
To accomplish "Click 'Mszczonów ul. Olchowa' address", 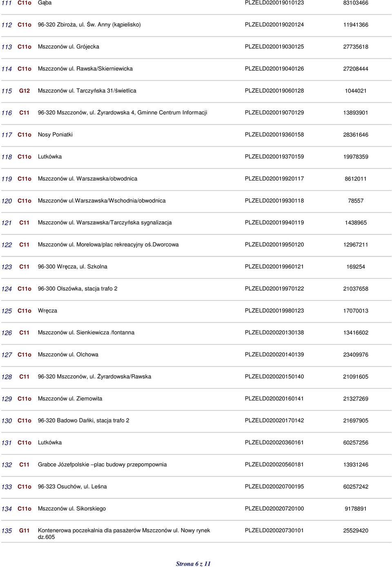I will click(68, 354).
